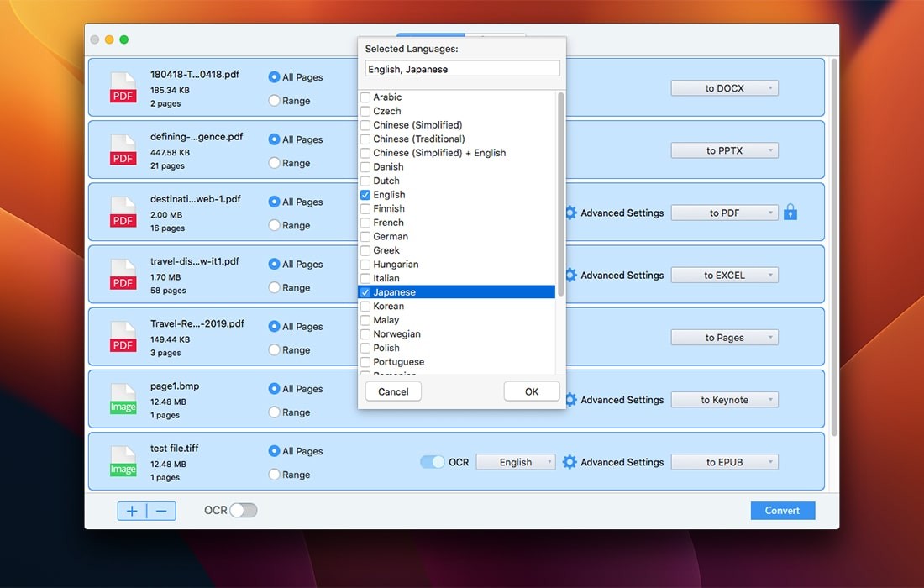
Task: Click Advanced Settings gear for test file.tiff
Action: pyautogui.click(x=570, y=462)
